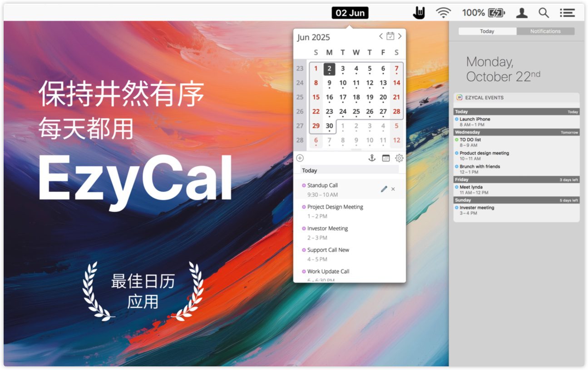
Task: Click the Wednesday section header in widget
Action: coord(517,132)
